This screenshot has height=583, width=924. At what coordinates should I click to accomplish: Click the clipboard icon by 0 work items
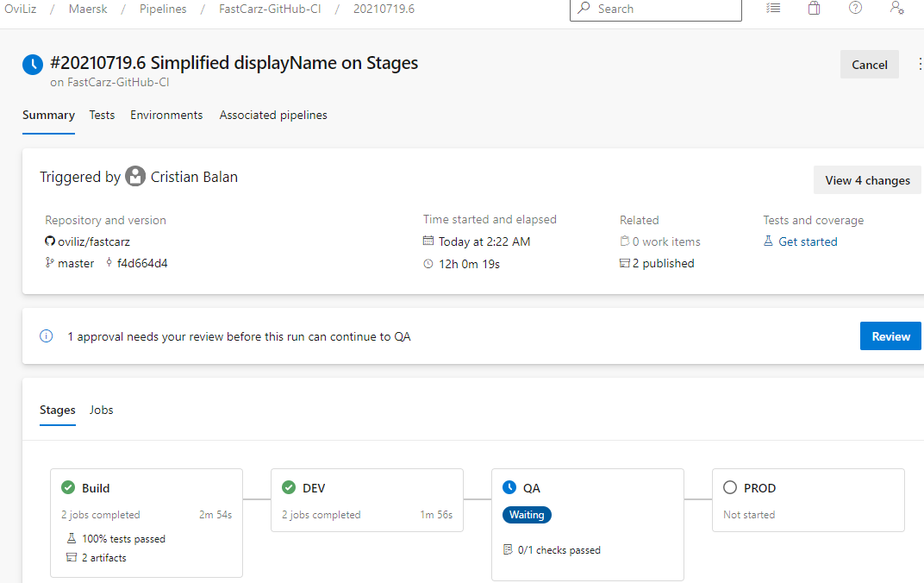click(625, 241)
